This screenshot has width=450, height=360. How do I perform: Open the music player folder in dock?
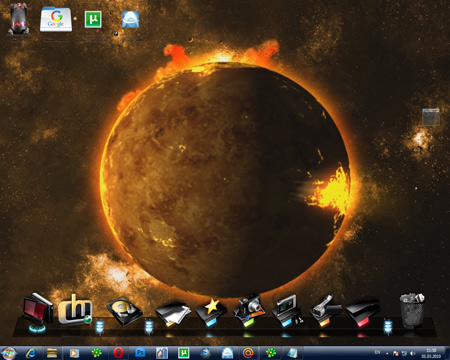pos(287,311)
